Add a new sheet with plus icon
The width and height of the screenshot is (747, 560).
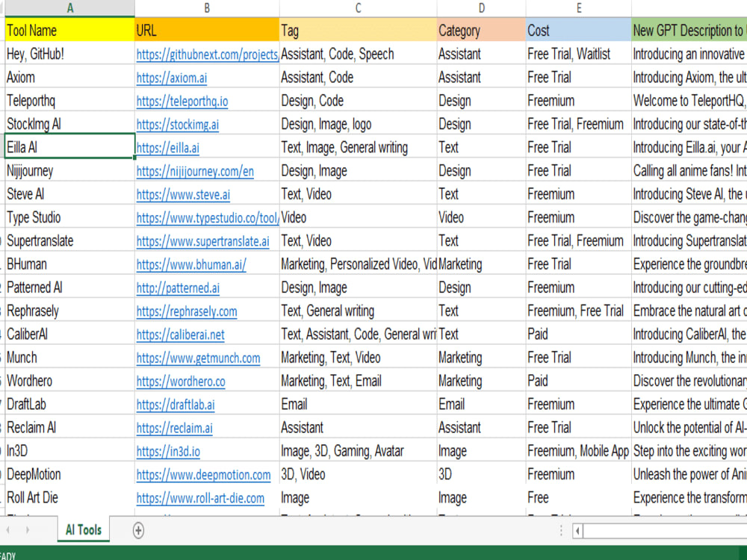click(x=138, y=530)
